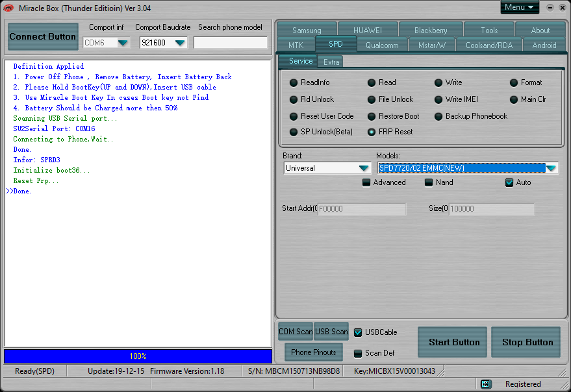
Task: Click the Miracle Box red logo icon
Action: point(8,8)
